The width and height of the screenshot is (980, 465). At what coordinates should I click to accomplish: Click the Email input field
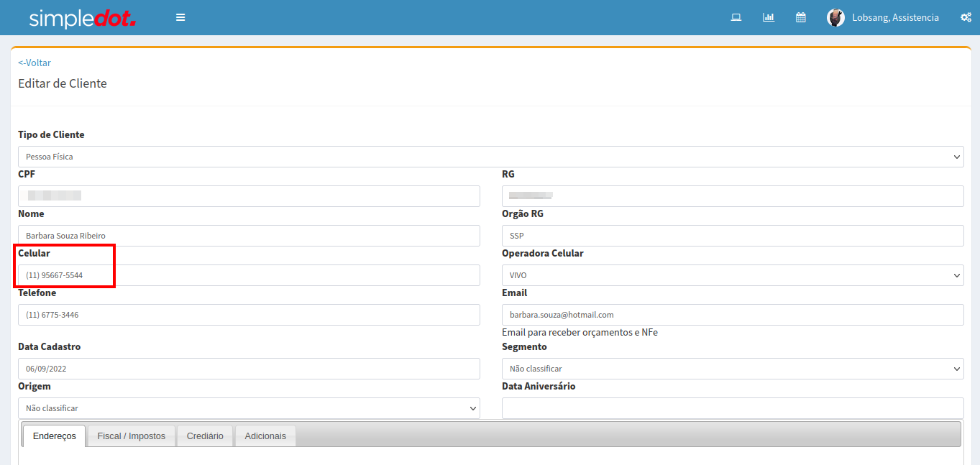point(732,315)
